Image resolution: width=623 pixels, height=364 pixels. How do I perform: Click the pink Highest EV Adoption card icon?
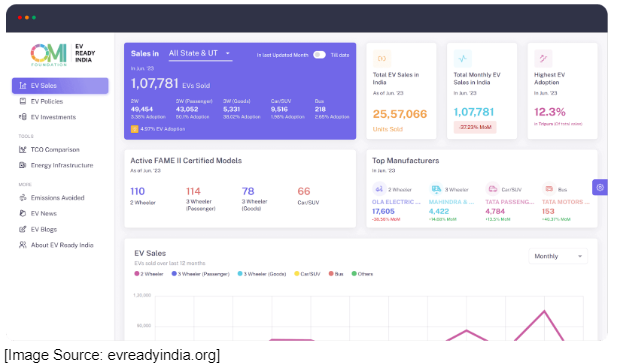coord(543,58)
